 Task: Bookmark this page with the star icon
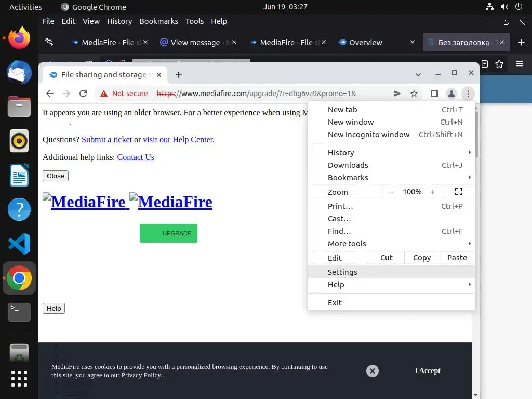coord(414,94)
